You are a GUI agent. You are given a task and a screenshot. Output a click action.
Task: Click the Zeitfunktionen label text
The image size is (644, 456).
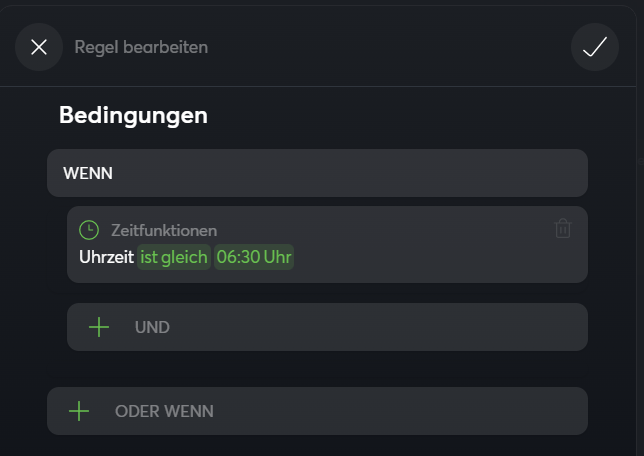click(x=164, y=230)
